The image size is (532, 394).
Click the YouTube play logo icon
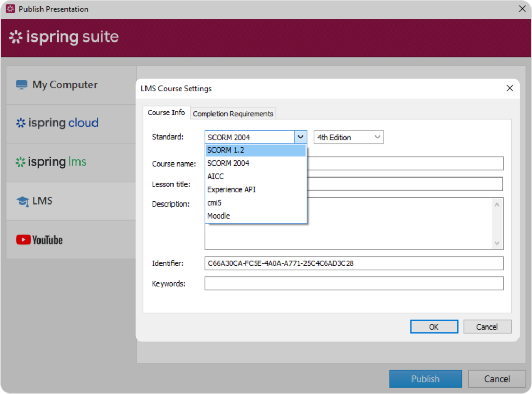23,240
